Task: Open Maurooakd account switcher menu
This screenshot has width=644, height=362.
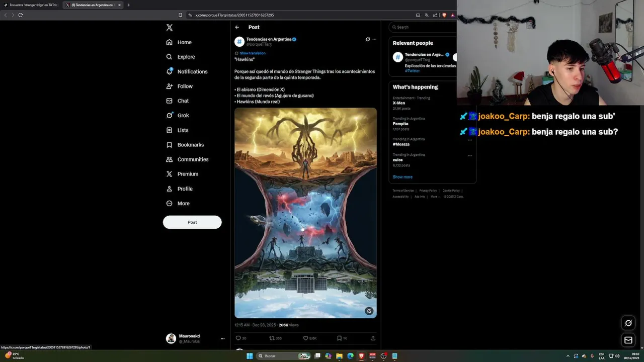Action: click(x=195, y=338)
